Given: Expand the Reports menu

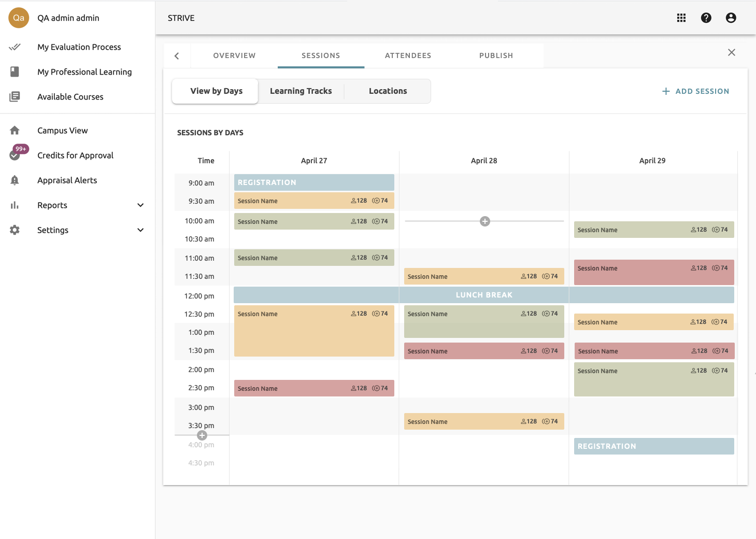Looking at the screenshot, I should point(140,205).
